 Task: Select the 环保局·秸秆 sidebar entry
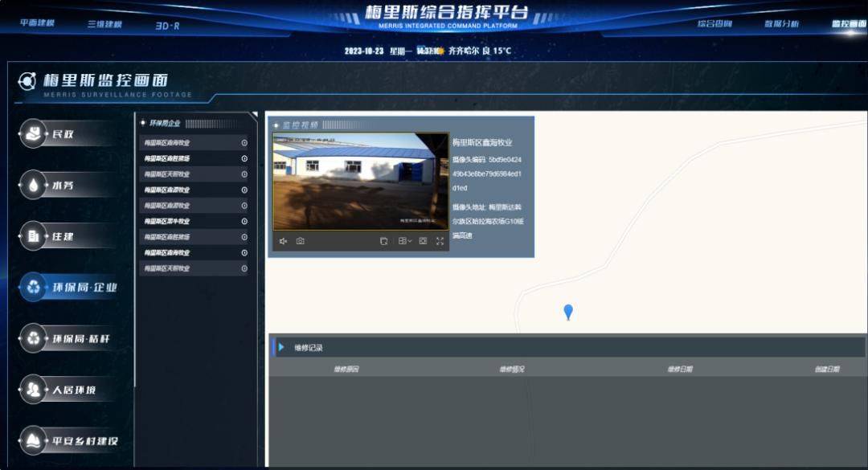click(34, 338)
